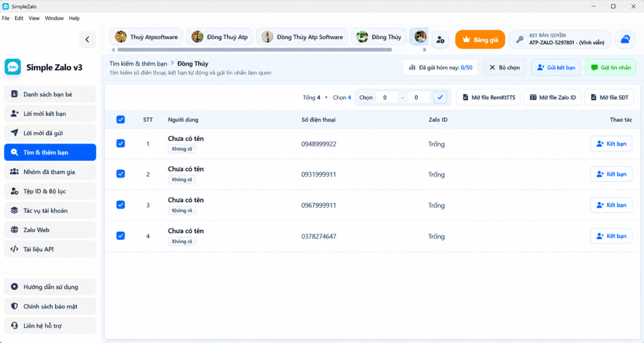This screenshot has height=343, width=644.
Task: Click SimpleZalo title bar app icon
Action: pyautogui.click(x=6, y=6)
